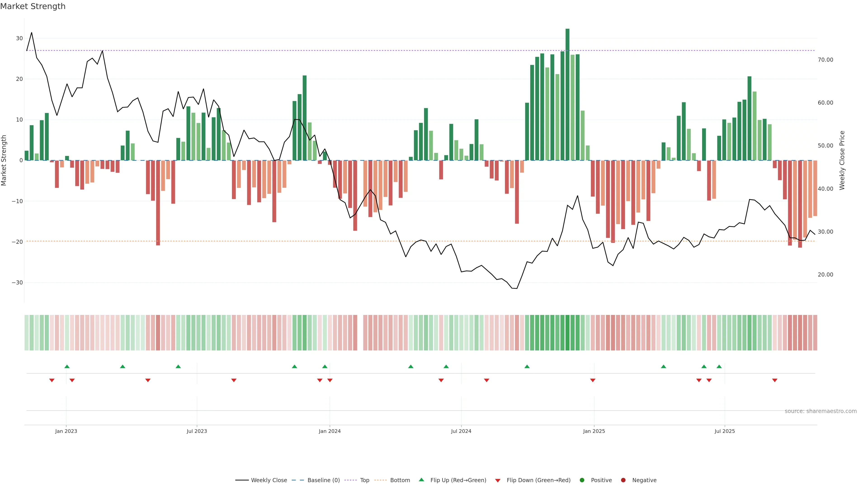Image resolution: width=868 pixels, height=488 pixels.
Task: Click the Positive green circle legend icon
Action: pos(582,480)
